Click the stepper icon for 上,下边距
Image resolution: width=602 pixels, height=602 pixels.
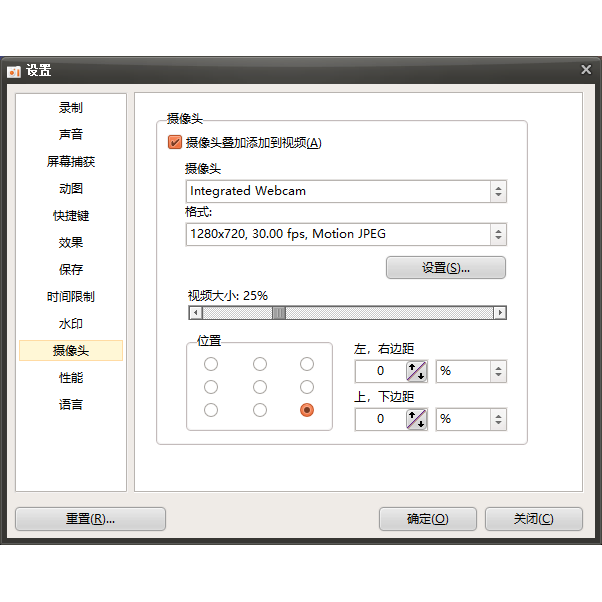[417, 419]
